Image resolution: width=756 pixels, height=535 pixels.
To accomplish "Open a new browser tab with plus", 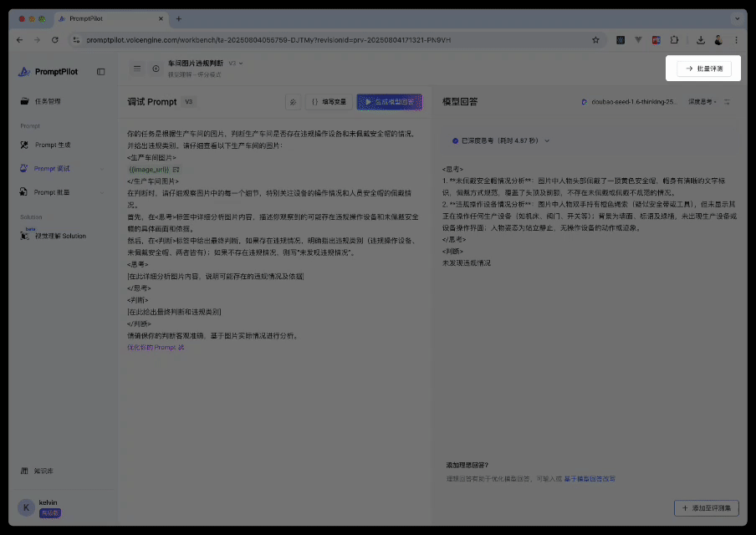I will coord(179,18).
